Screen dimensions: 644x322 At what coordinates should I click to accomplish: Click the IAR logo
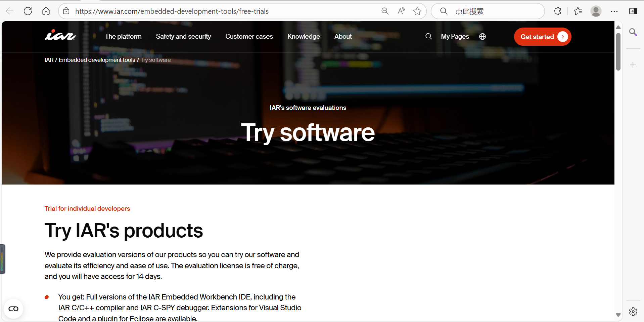(x=60, y=35)
